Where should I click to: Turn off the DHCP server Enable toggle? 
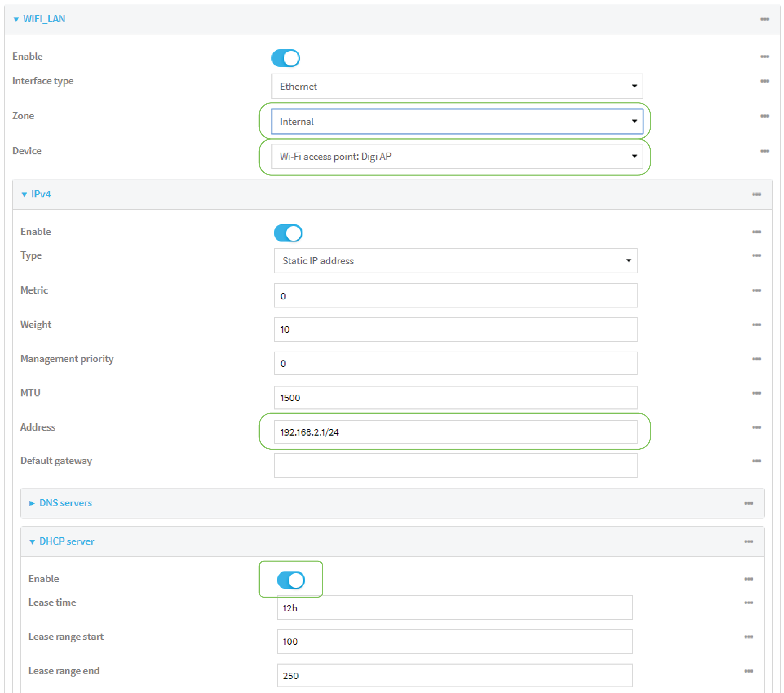tap(291, 580)
